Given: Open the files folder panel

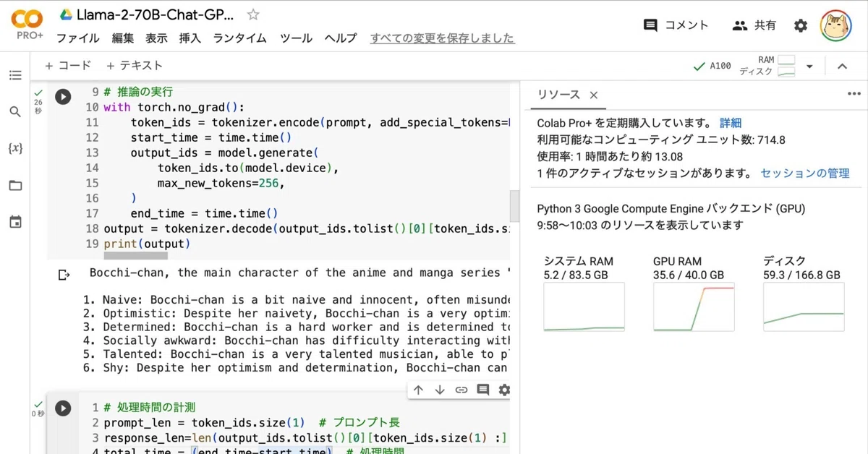Looking at the screenshot, I should click(x=15, y=186).
